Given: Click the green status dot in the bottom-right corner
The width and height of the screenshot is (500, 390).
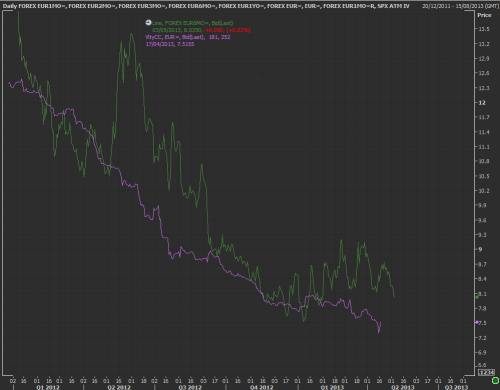Looking at the screenshot, I should coord(495,380).
